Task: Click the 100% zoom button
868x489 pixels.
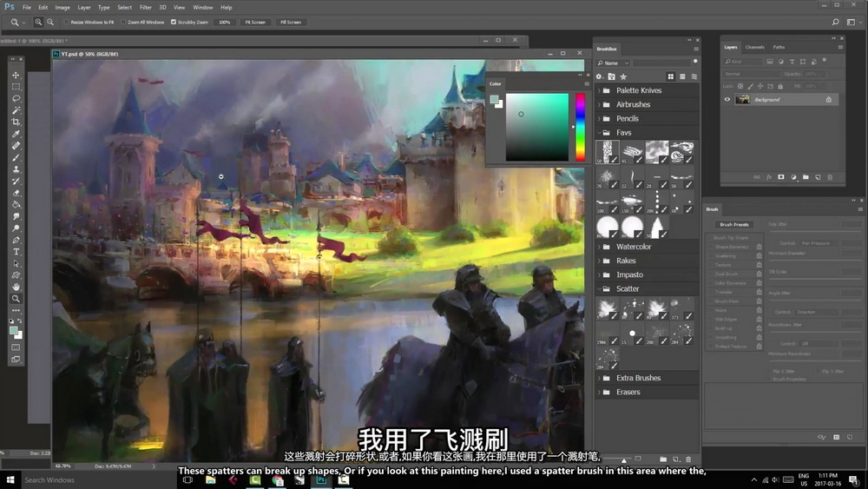Action: (224, 23)
